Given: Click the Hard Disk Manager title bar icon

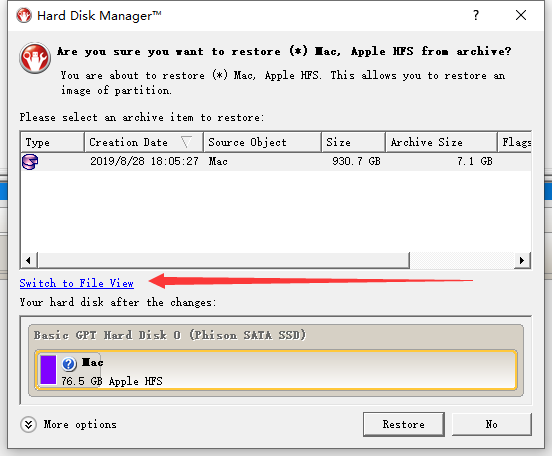Looking at the screenshot, I should pos(24,15).
